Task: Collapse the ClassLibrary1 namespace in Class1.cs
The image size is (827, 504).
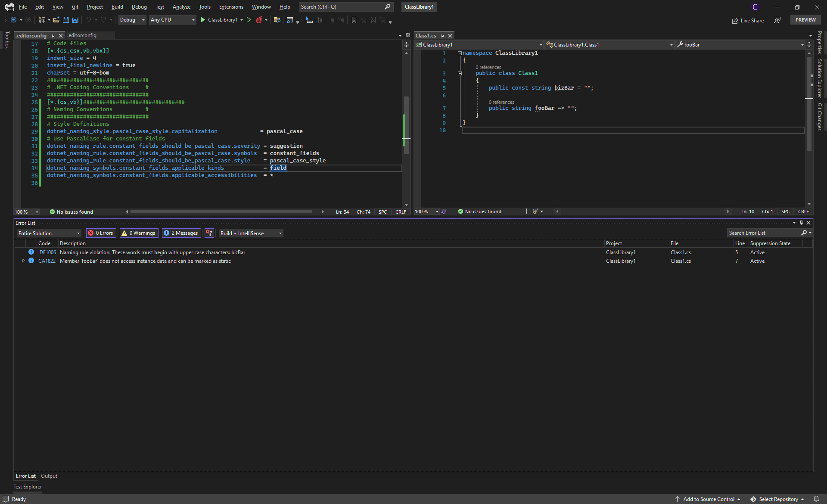Action: pos(460,53)
